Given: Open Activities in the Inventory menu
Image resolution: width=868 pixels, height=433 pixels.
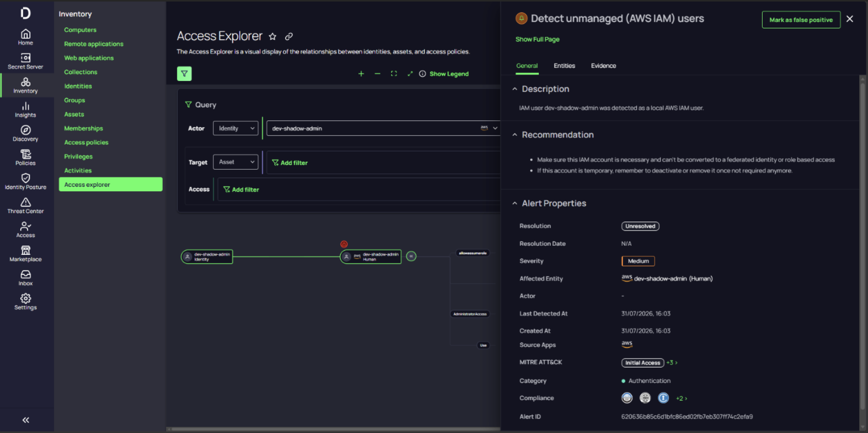Looking at the screenshot, I should point(78,171).
